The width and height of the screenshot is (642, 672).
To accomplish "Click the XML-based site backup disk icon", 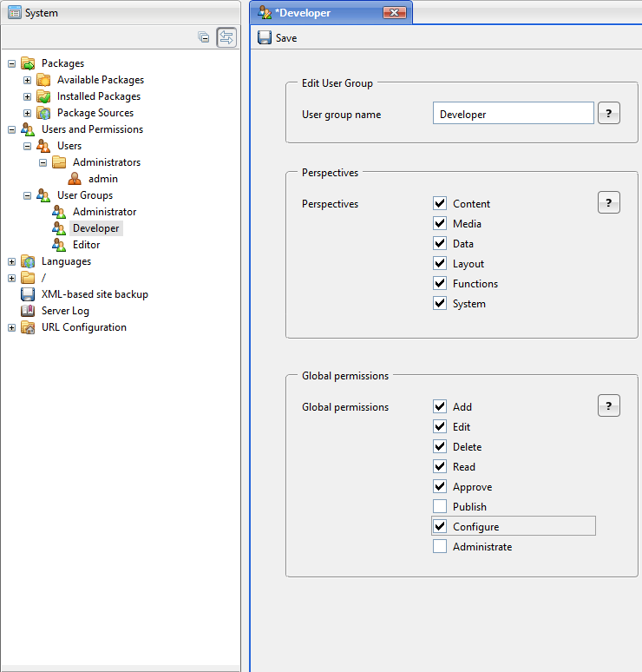I will pos(28,294).
